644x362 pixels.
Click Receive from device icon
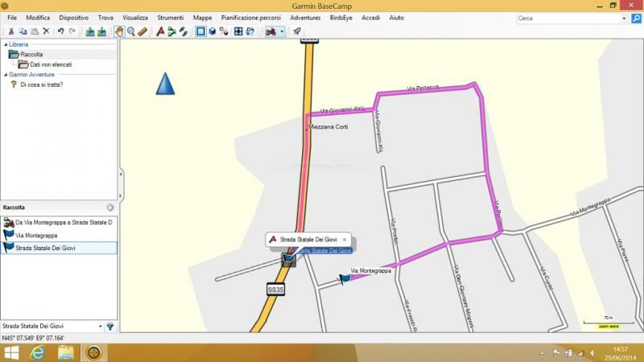click(x=102, y=31)
